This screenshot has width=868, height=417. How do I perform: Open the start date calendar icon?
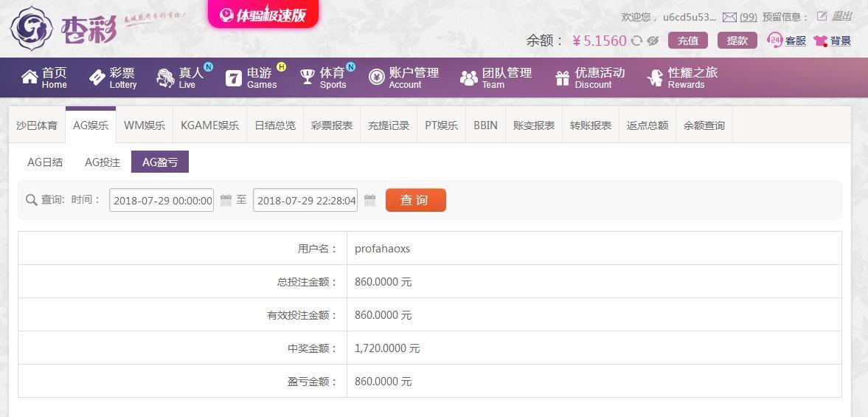tap(226, 200)
